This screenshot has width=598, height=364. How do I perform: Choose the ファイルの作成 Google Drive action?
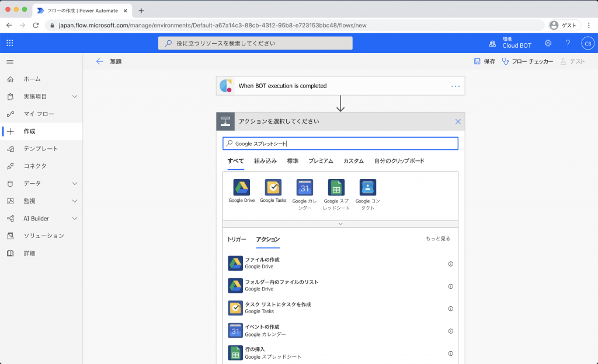tap(340, 263)
